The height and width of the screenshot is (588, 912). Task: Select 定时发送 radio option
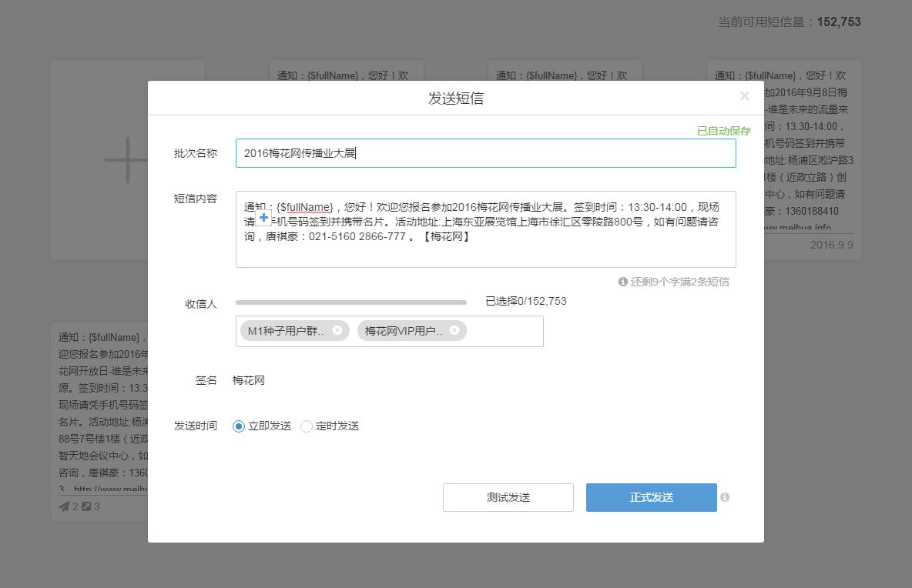point(307,426)
